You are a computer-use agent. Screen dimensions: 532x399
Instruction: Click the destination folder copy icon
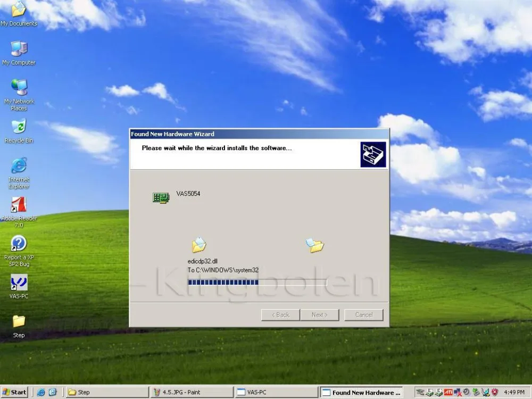(x=314, y=245)
